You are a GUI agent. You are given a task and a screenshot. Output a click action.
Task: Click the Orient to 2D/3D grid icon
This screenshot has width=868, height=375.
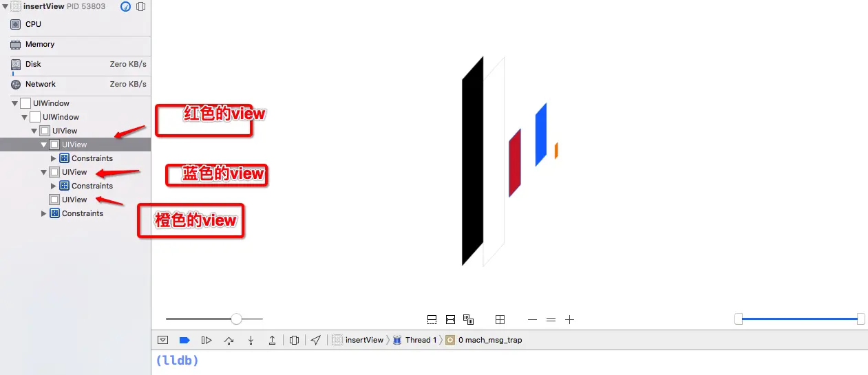coord(500,319)
